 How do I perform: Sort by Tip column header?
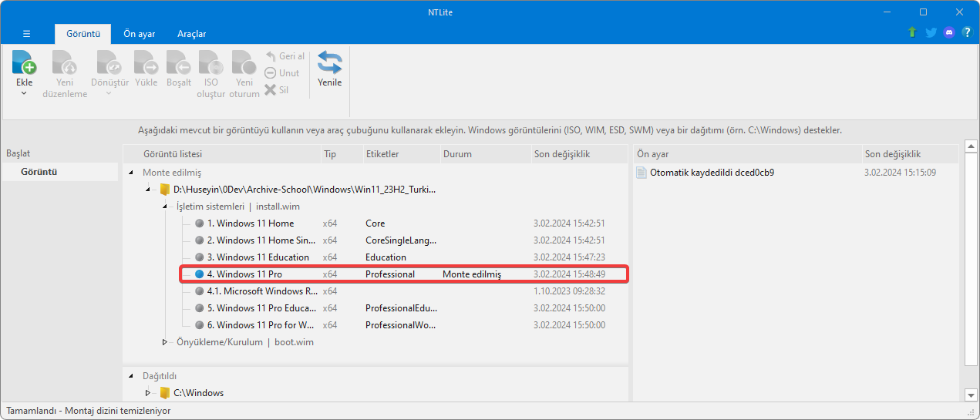(x=341, y=154)
